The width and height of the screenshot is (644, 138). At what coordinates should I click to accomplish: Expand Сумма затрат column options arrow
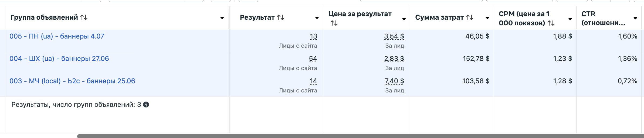pyautogui.click(x=487, y=18)
